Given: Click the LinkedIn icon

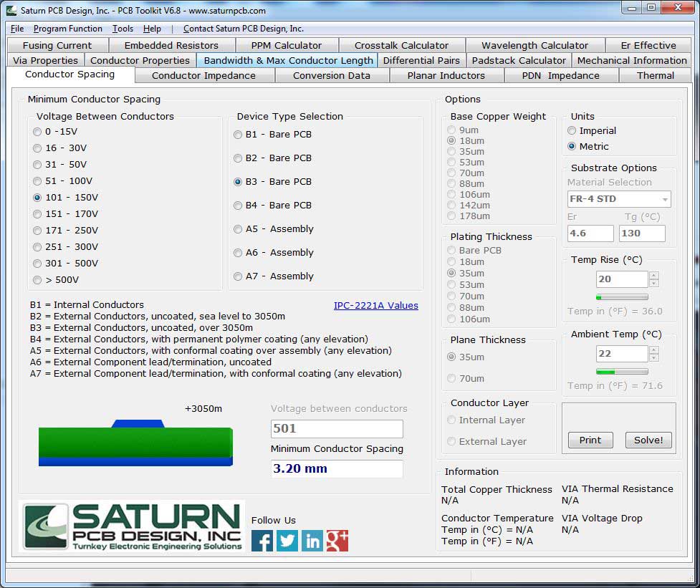Looking at the screenshot, I should coord(312,541).
